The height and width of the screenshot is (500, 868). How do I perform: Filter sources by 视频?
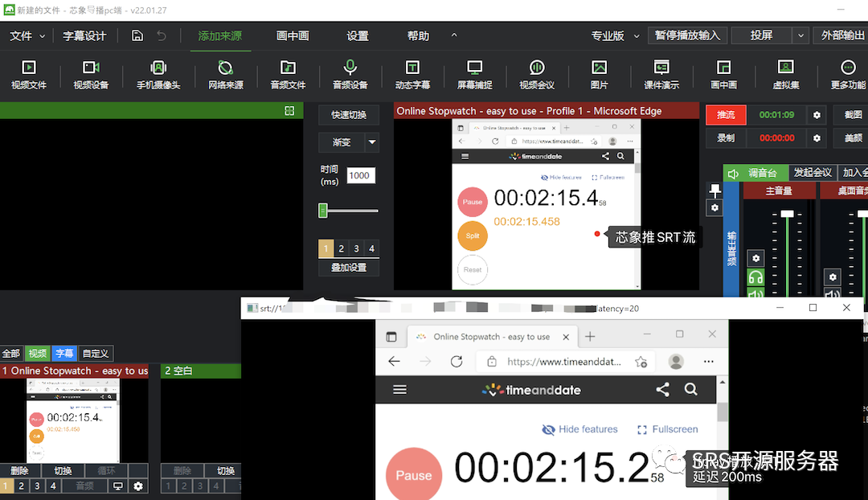38,353
